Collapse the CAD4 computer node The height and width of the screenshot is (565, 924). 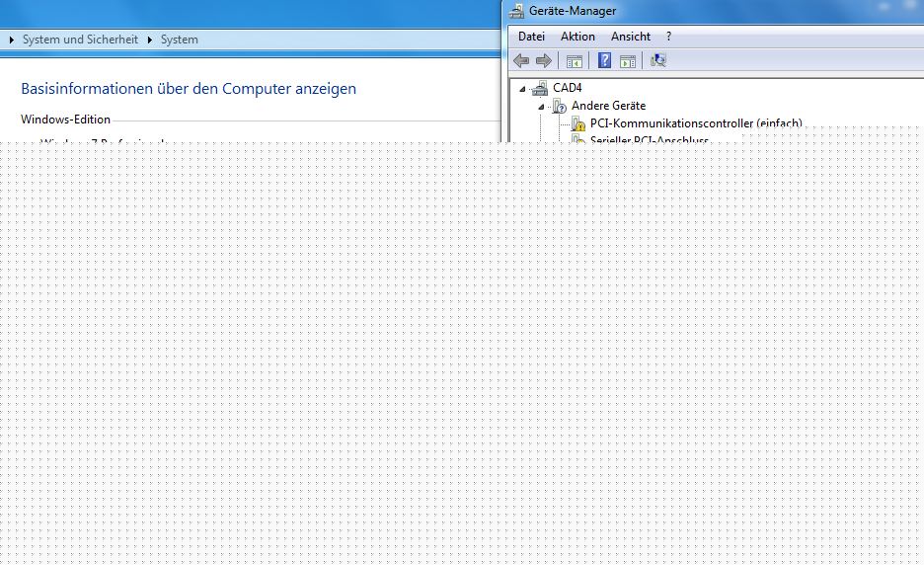pyautogui.click(x=522, y=89)
